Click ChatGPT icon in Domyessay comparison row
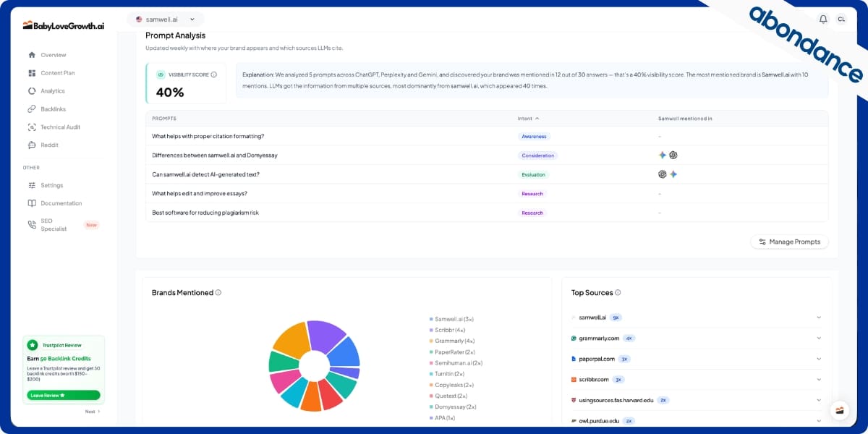Image resolution: width=868 pixels, height=434 pixels. pos(673,156)
